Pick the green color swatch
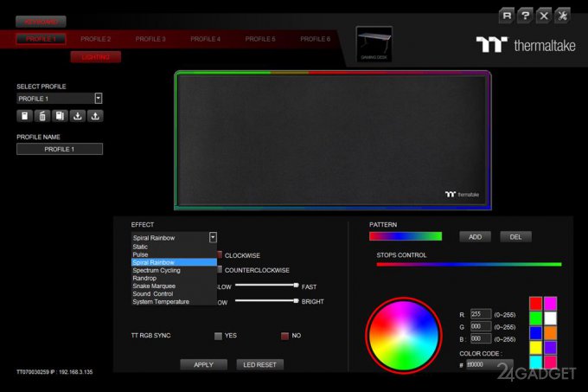The width and height of the screenshot is (588, 392). pyautogui.click(x=535, y=318)
